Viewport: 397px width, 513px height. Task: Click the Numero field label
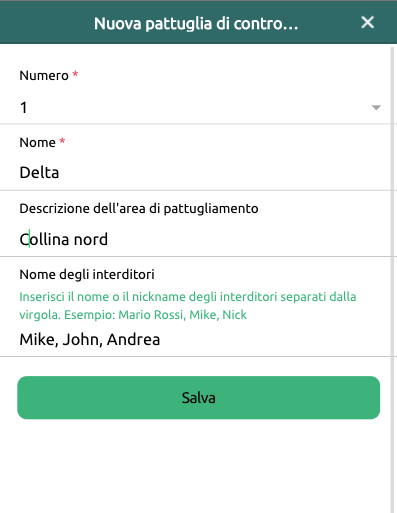click(x=44, y=75)
